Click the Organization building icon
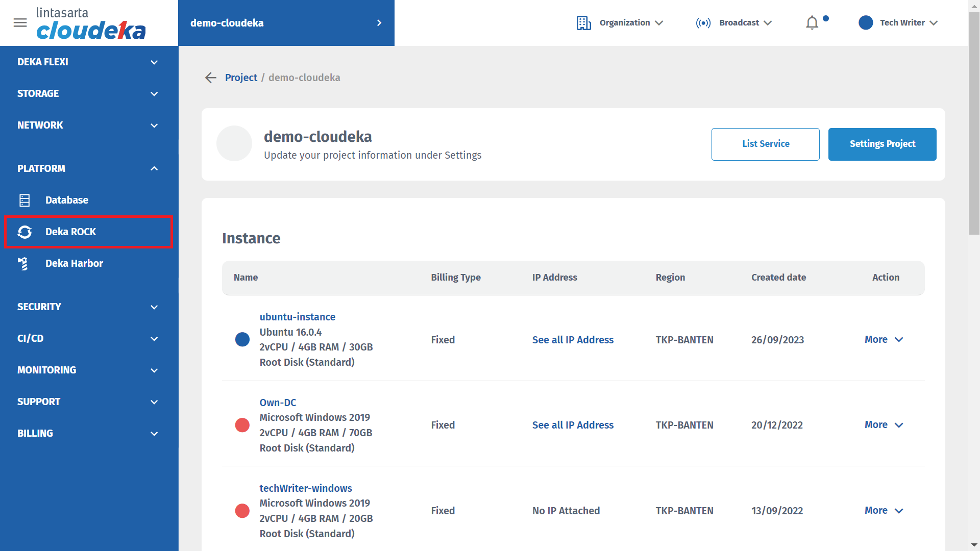Screen dimensions: 980x551 click(583, 23)
